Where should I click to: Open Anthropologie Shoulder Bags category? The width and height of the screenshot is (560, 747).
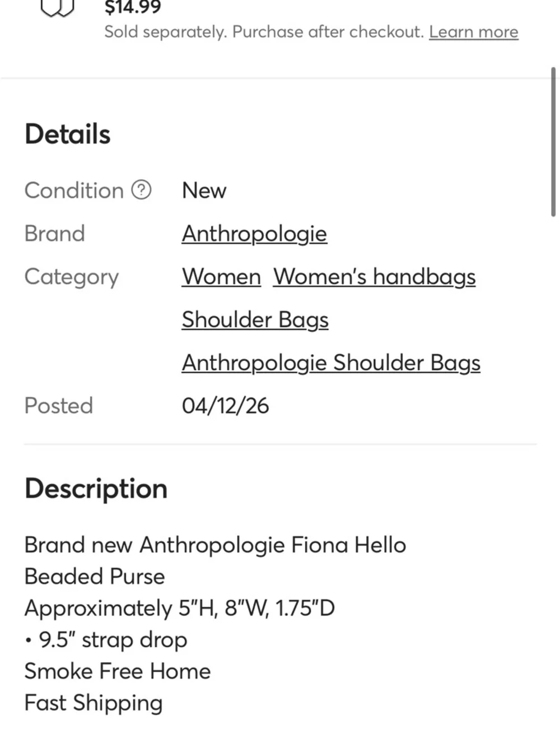330,363
